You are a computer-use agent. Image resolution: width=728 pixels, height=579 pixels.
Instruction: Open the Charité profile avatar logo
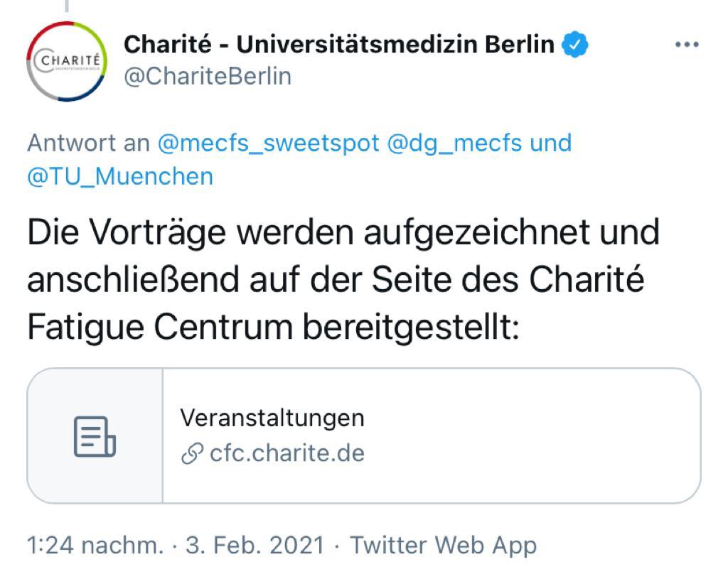tap(67, 61)
